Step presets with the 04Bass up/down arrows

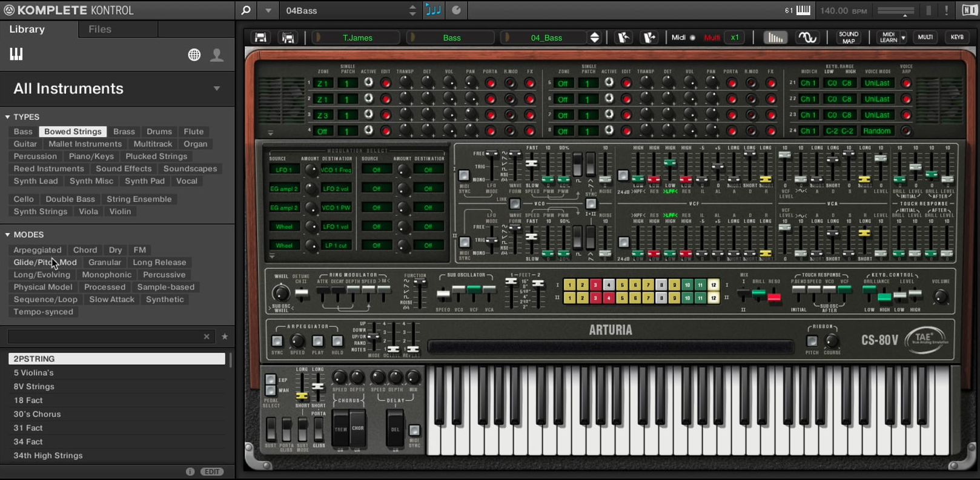(x=412, y=10)
